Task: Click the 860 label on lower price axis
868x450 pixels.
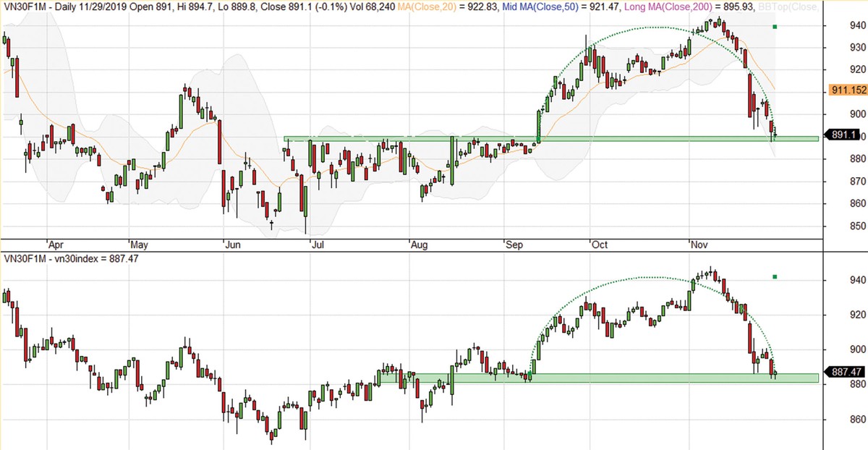Action: 838,420
